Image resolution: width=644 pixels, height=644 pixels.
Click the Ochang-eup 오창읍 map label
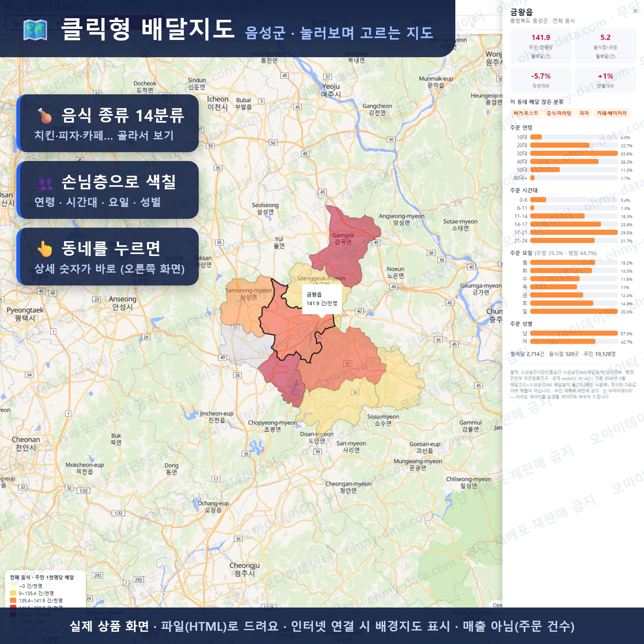pyautogui.click(x=213, y=506)
